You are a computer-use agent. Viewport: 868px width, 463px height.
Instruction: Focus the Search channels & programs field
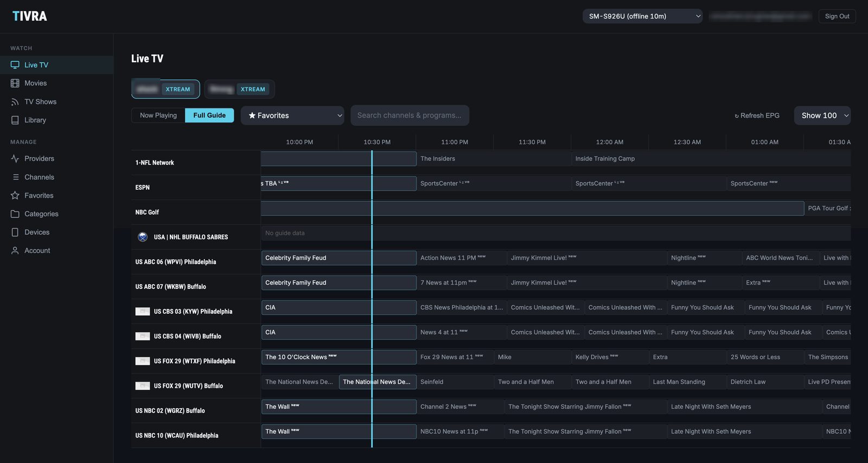tap(410, 115)
